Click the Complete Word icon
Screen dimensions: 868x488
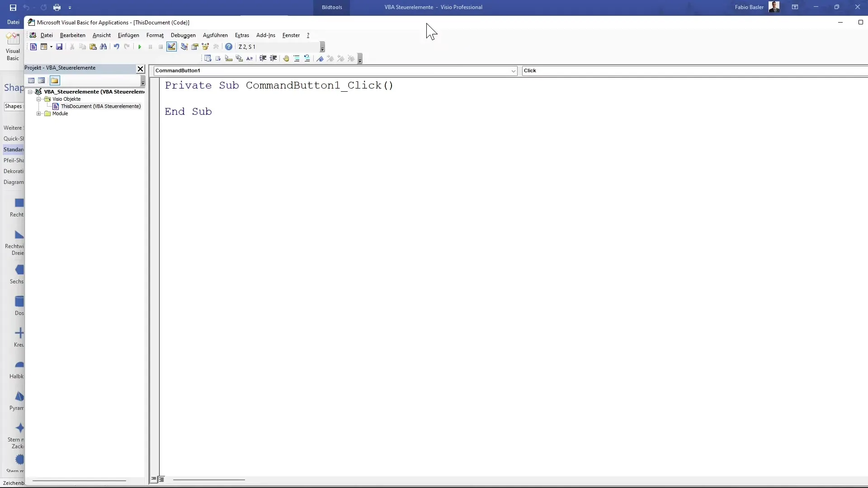pos(250,58)
